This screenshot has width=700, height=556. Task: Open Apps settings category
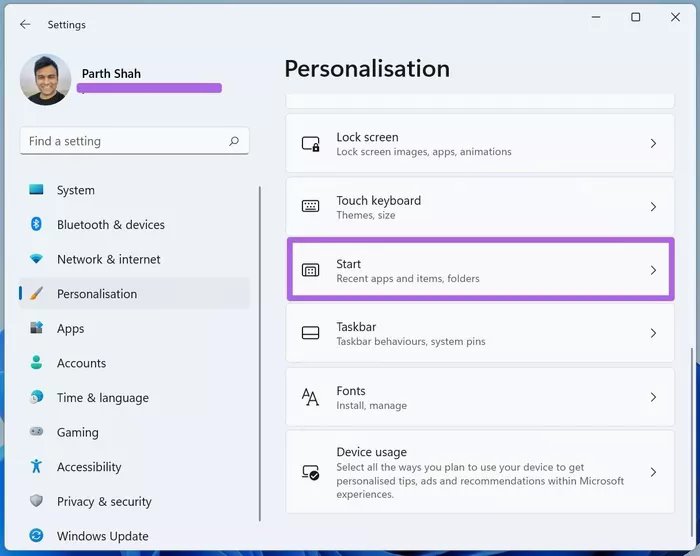(x=134, y=328)
